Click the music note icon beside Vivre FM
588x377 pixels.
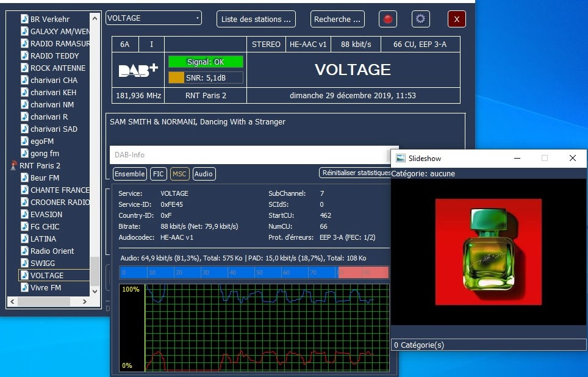click(x=24, y=287)
